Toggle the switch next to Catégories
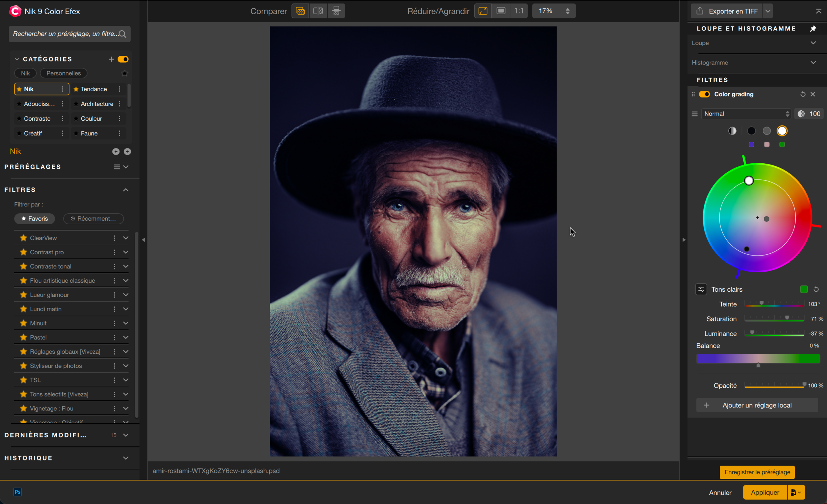The width and height of the screenshot is (827, 504). (123, 59)
